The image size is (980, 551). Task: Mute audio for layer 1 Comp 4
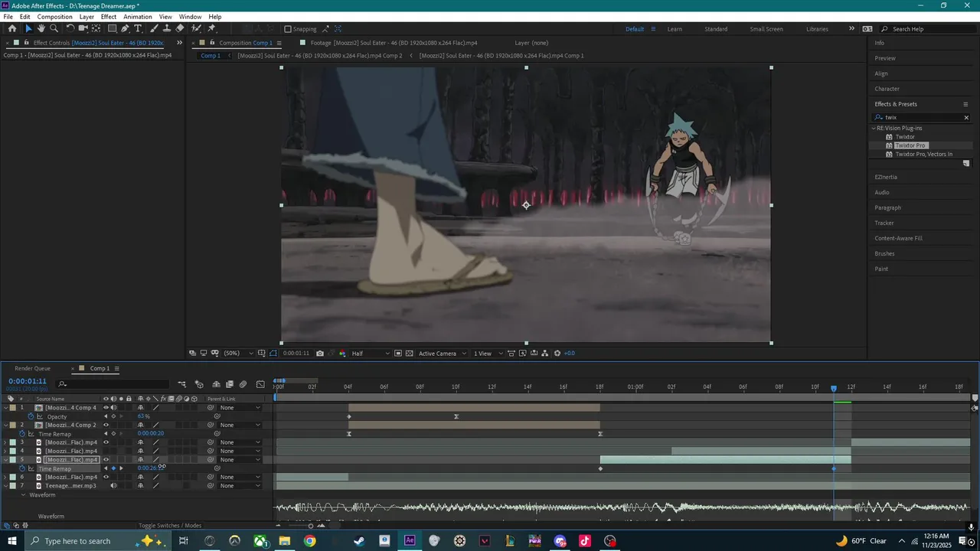click(x=113, y=408)
